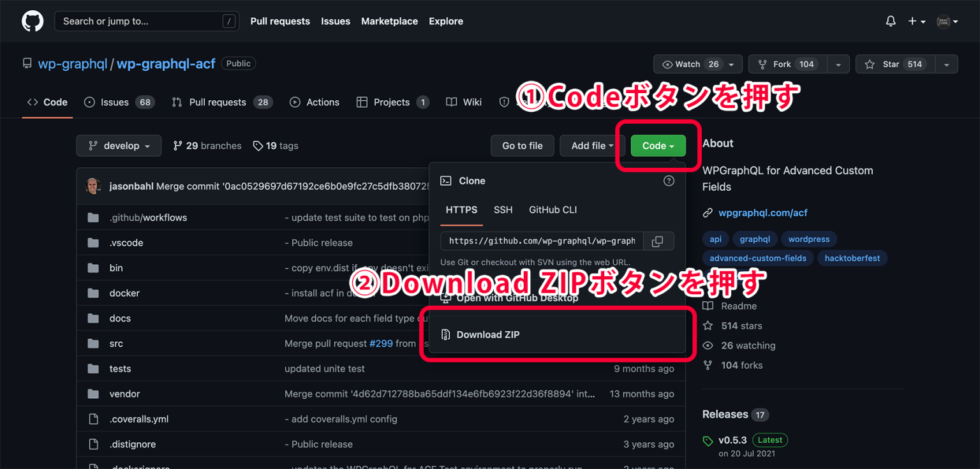Open the notifications bell

pyautogui.click(x=891, y=21)
